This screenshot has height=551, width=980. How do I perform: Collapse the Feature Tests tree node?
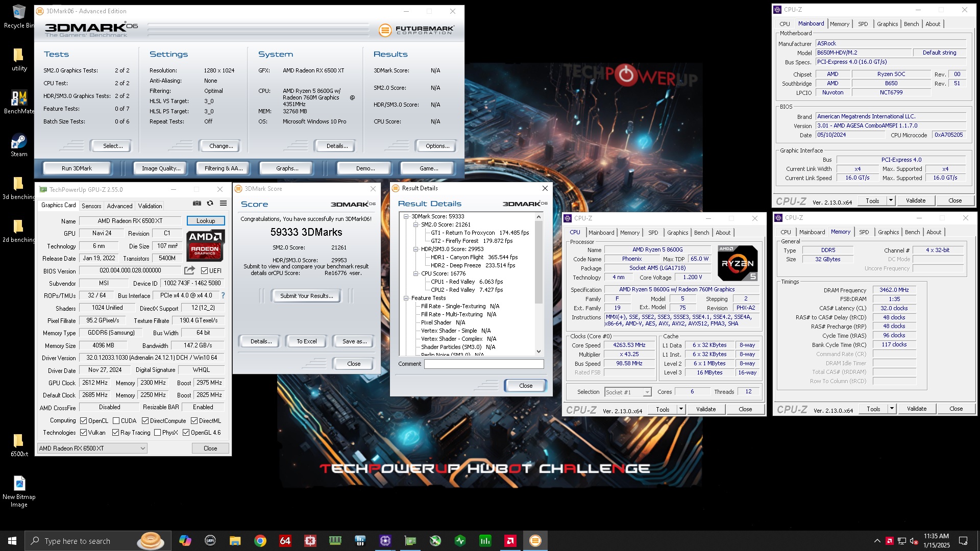(x=406, y=298)
